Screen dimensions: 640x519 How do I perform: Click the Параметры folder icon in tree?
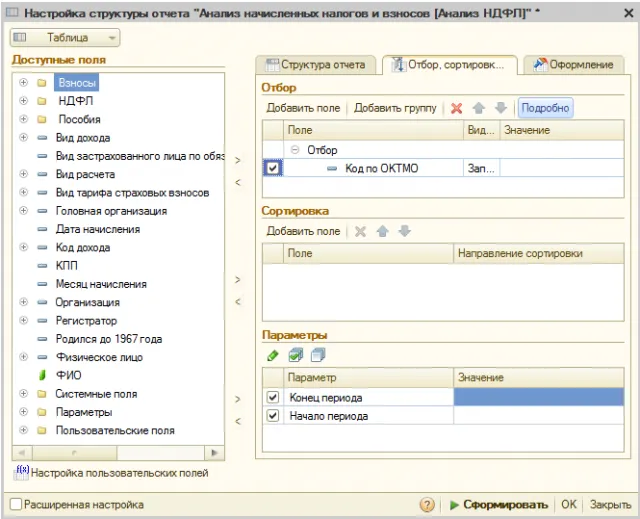click(x=42, y=412)
